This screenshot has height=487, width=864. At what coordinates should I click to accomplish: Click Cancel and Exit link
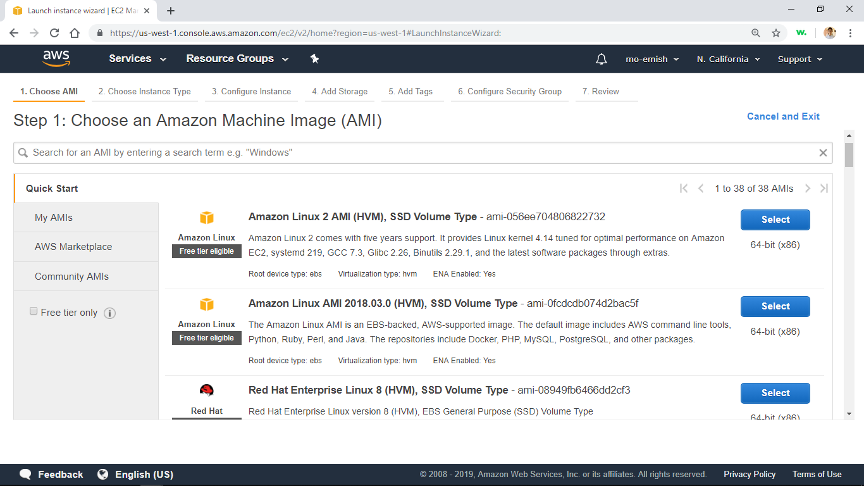783,116
